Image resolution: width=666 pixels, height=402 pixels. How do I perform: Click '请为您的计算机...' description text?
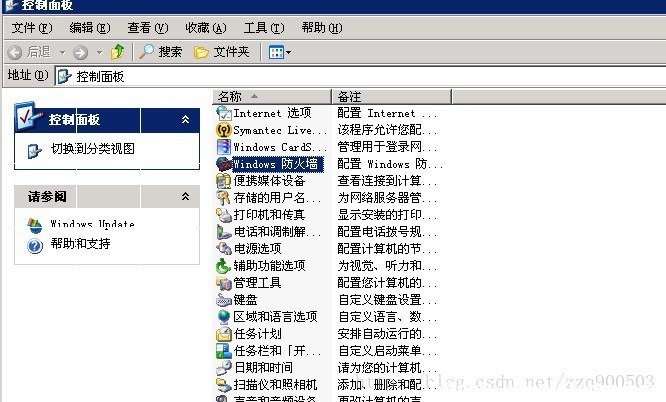tap(387, 368)
